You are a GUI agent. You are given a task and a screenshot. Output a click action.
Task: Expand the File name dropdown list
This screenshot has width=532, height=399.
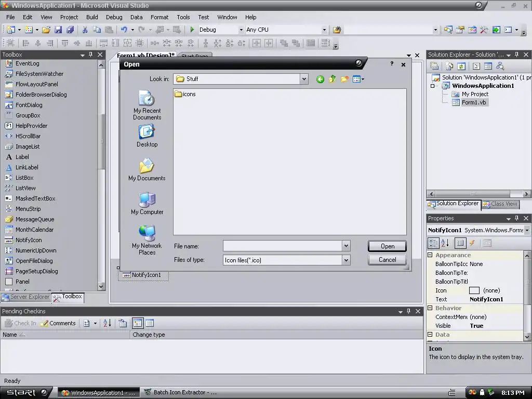[x=346, y=246]
